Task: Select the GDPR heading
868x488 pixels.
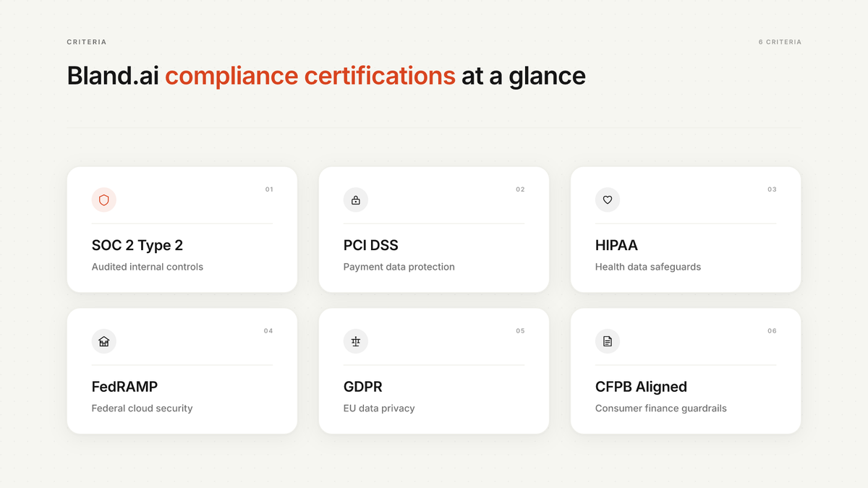Action: (x=362, y=388)
